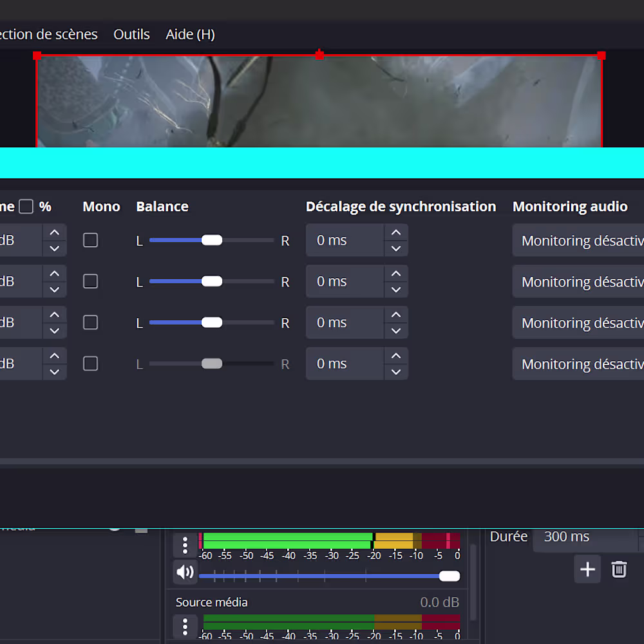This screenshot has height=644, width=644.
Task: Open the three-dots menu above the speaker icon
Action: click(185, 545)
